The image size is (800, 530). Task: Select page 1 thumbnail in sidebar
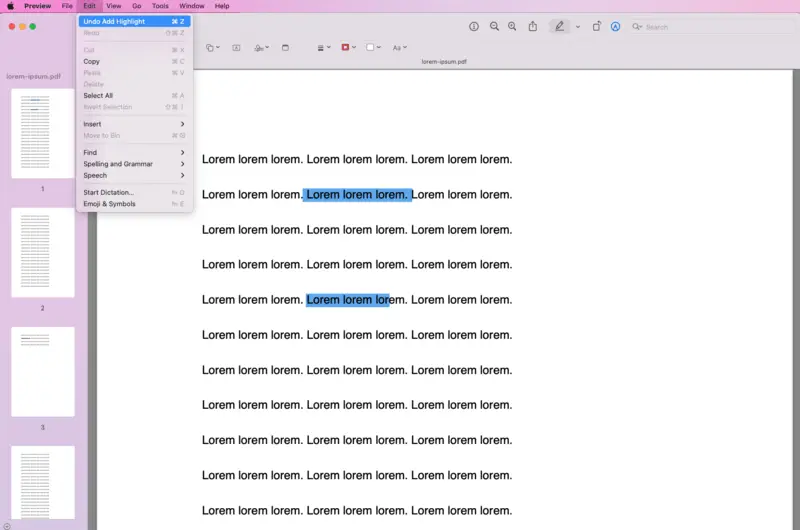(x=43, y=134)
